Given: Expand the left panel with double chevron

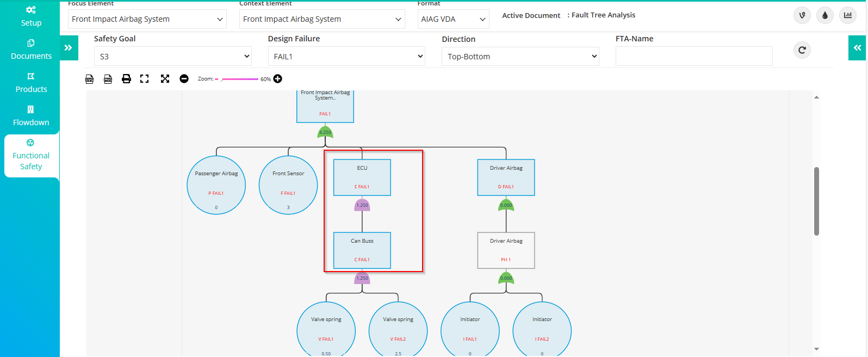Looking at the screenshot, I should pos(69,48).
